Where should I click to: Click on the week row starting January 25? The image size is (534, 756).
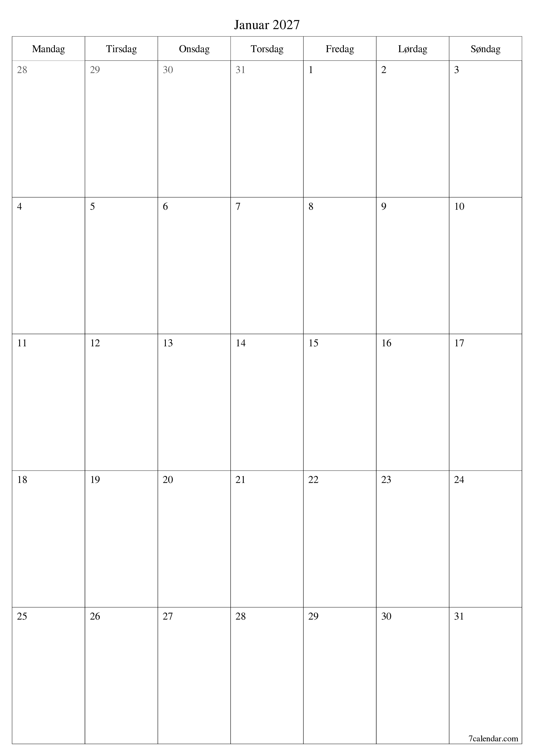click(267, 674)
